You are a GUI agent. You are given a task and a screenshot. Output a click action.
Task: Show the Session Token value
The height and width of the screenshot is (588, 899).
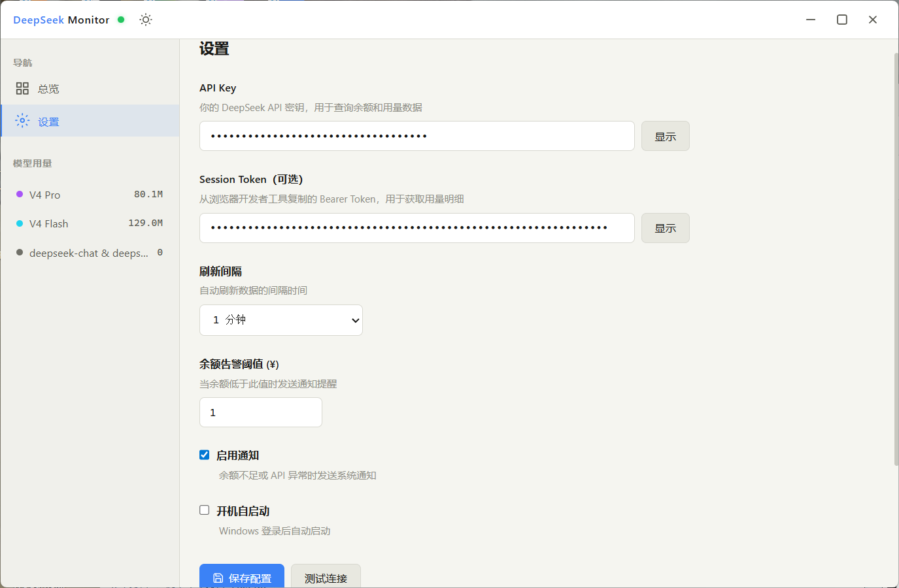click(x=666, y=228)
